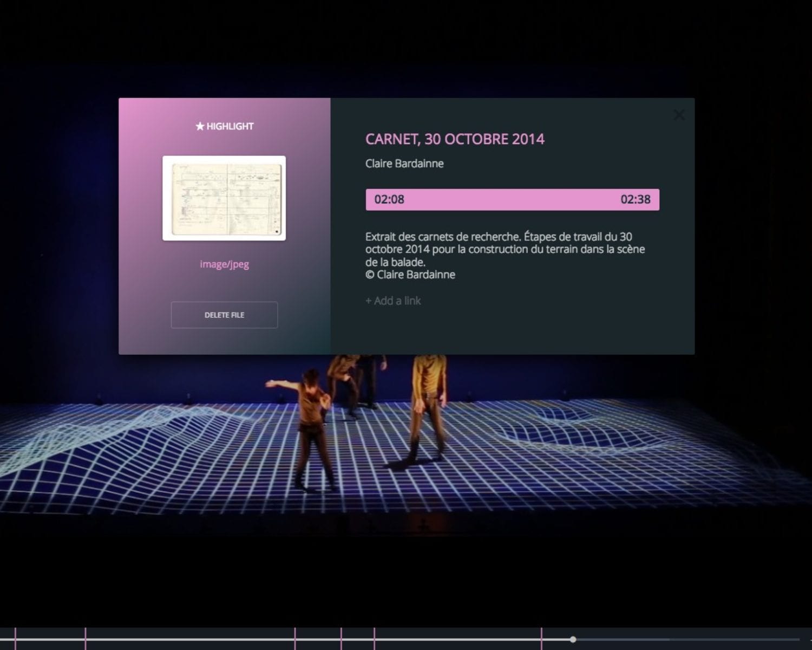Screen dimensions: 812x650
Task: Click the pink time range bar's center
Action: [x=512, y=199]
